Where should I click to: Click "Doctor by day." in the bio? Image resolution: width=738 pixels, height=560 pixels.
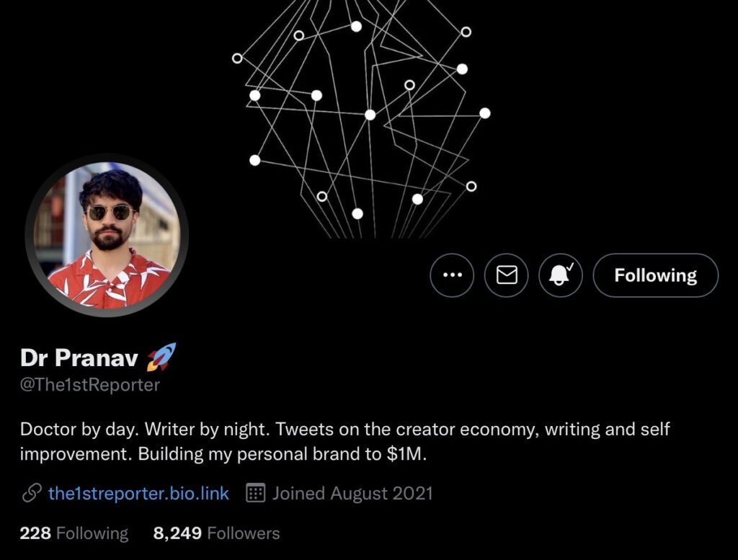(x=79, y=430)
